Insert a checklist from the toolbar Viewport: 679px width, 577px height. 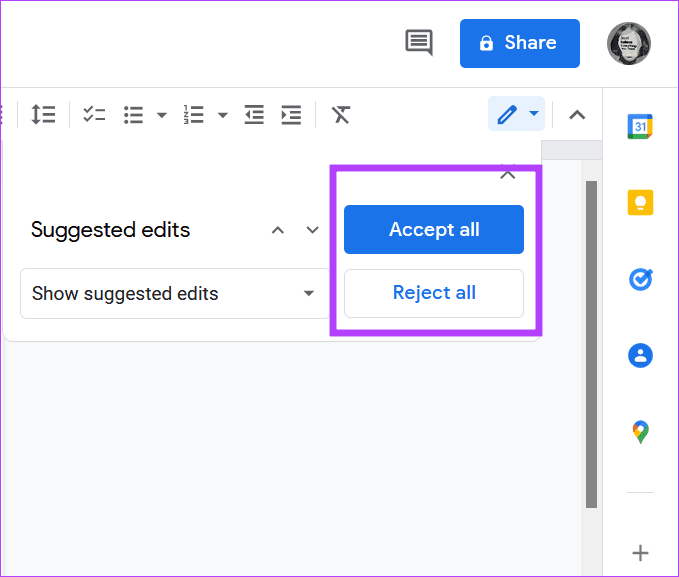95,114
